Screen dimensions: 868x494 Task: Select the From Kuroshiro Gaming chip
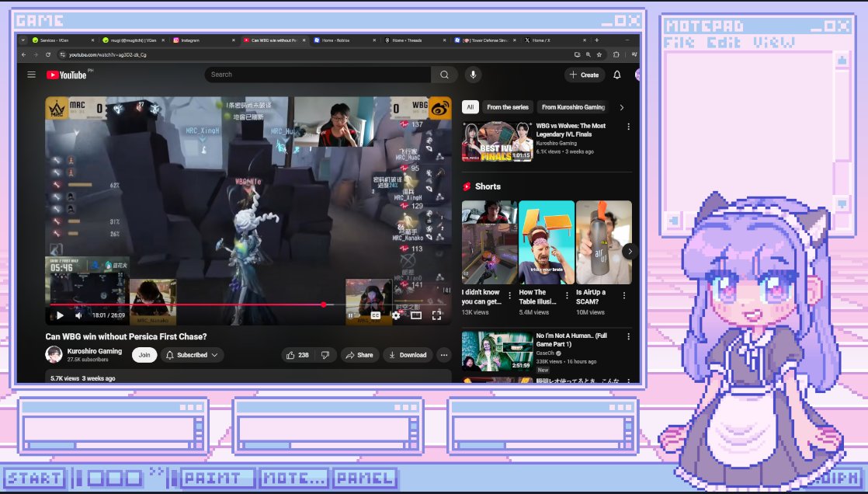[x=573, y=107]
